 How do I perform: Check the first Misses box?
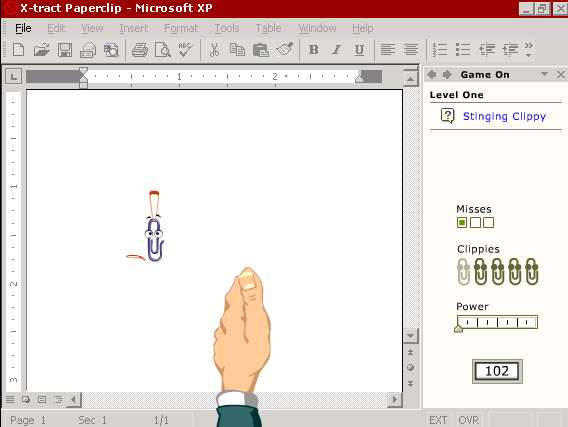tap(462, 222)
